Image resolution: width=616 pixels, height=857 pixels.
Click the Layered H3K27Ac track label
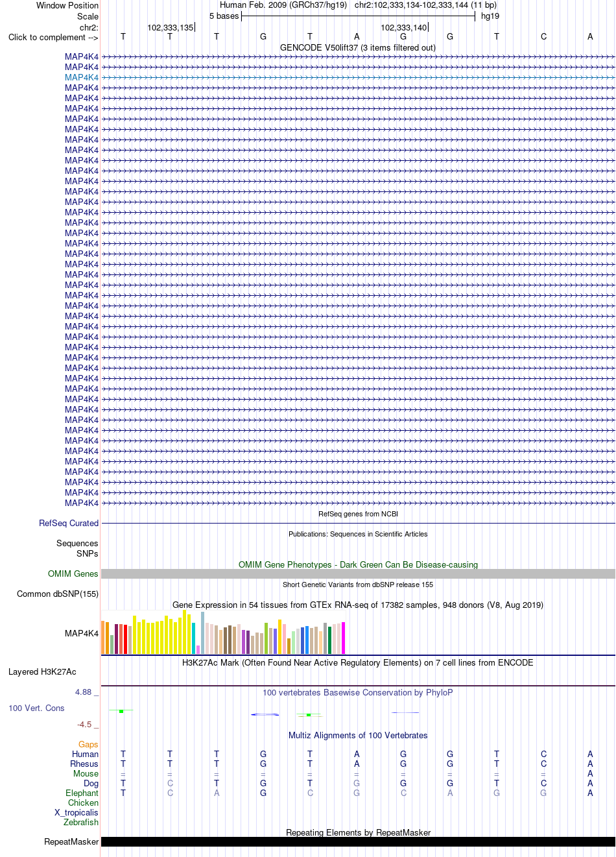[x=42, y=671]
